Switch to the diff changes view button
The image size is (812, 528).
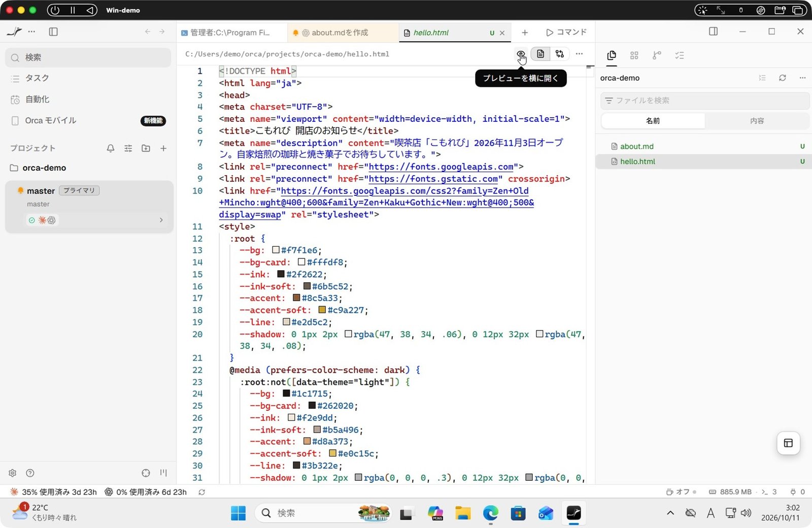(560, 54)
